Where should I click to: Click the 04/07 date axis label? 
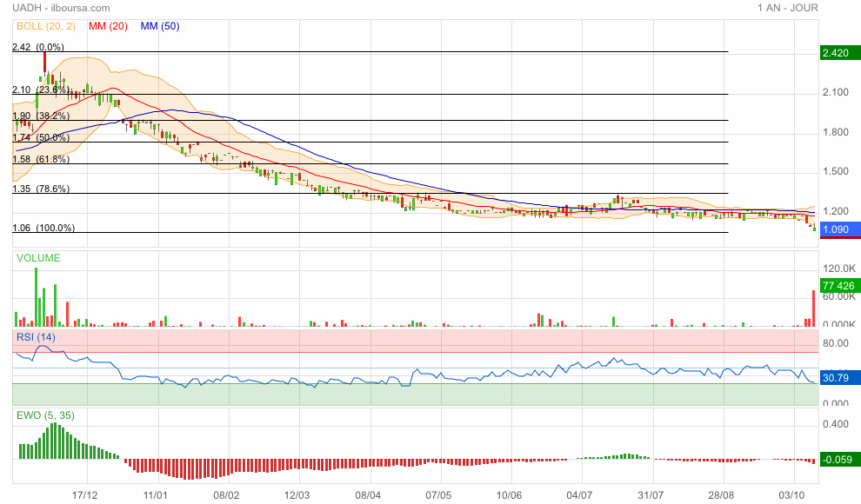(579, 495)
